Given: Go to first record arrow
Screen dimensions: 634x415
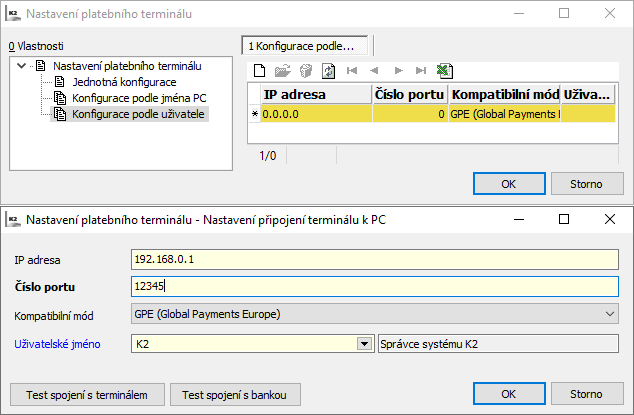Looking at the screenshot, I should [x=352, y=70].
